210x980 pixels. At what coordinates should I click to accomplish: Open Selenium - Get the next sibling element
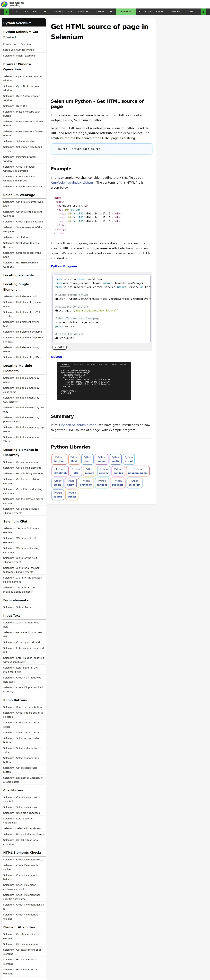(24, 481)
